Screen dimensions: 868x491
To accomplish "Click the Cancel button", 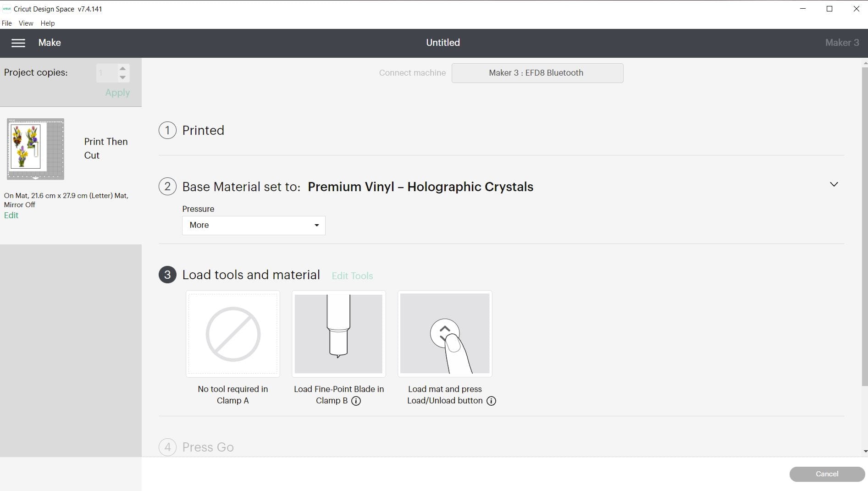I will 827,474.
